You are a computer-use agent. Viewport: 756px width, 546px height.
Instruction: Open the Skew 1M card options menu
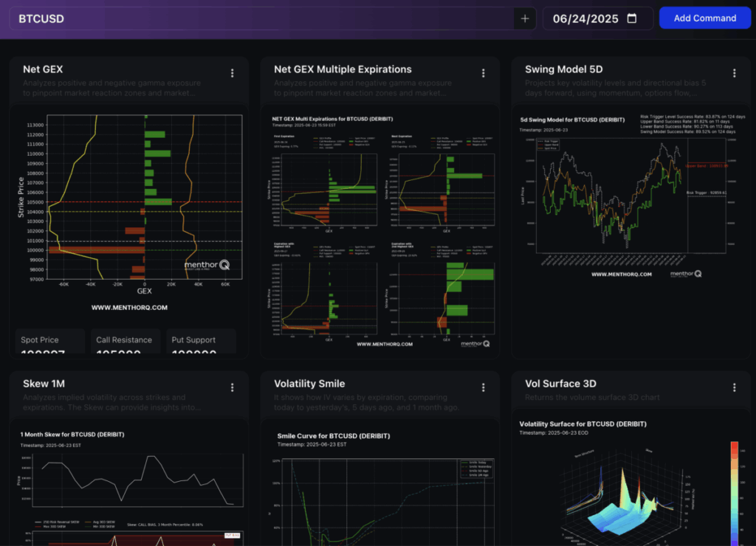point(232,387)
